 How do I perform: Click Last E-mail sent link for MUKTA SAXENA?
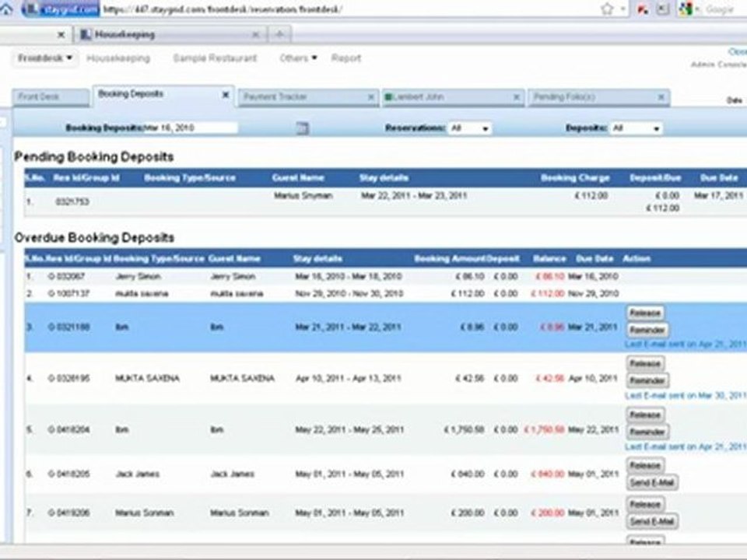point(685,396)
